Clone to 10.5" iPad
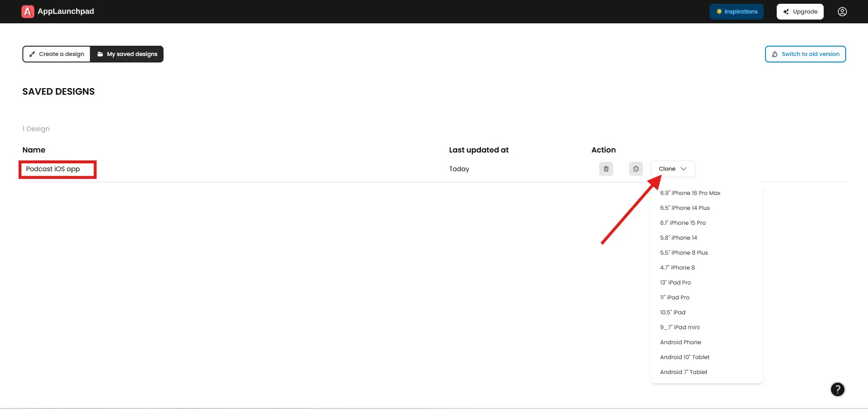 673,312
